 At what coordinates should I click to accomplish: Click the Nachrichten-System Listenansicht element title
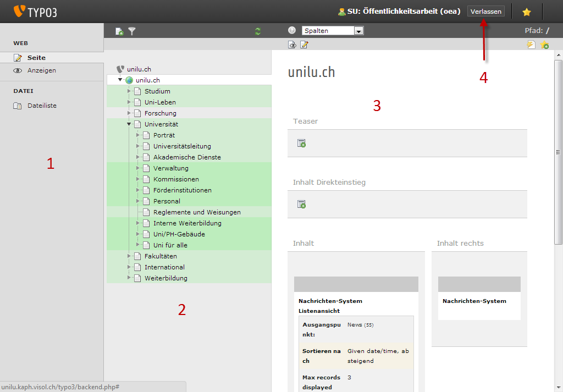pos(330,306)
